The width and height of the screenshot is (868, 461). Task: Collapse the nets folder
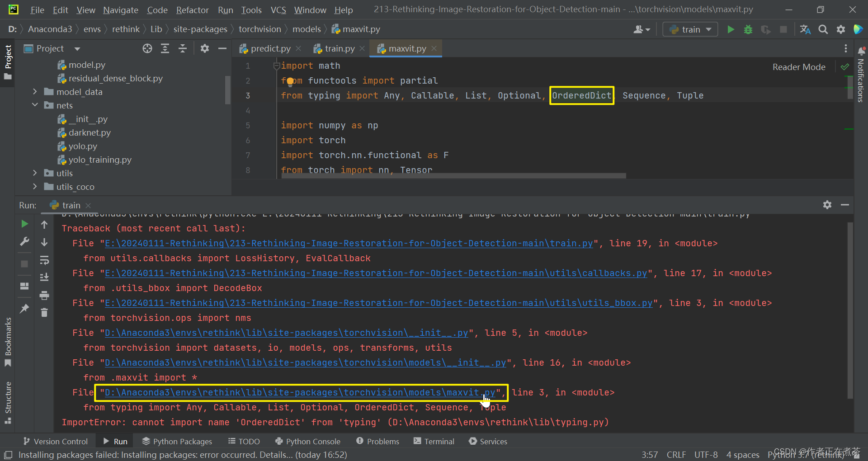point(35,105)
